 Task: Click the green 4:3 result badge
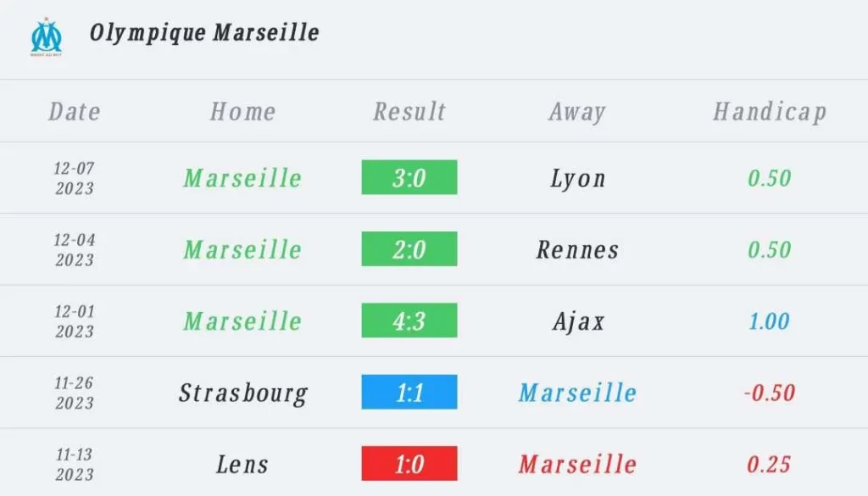pyautogui.click(x=409, y=321)
